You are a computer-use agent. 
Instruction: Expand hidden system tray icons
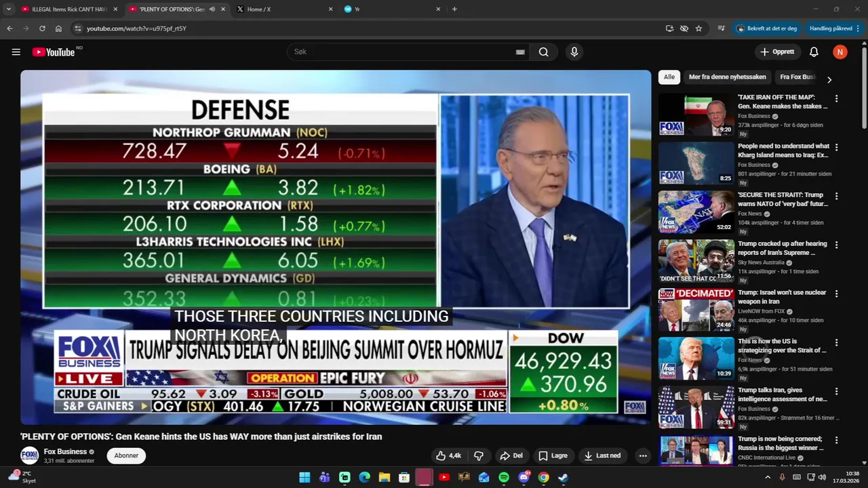[x=768, y=477]
